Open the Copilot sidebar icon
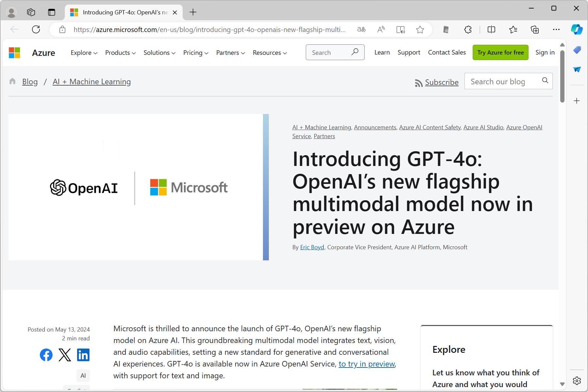 click(577, 29)
